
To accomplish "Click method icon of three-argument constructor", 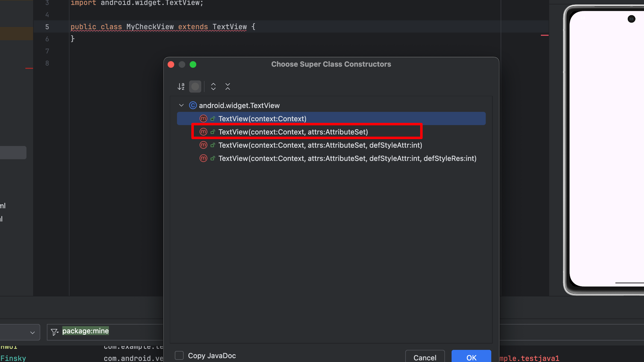I will [x=203, y=145].
